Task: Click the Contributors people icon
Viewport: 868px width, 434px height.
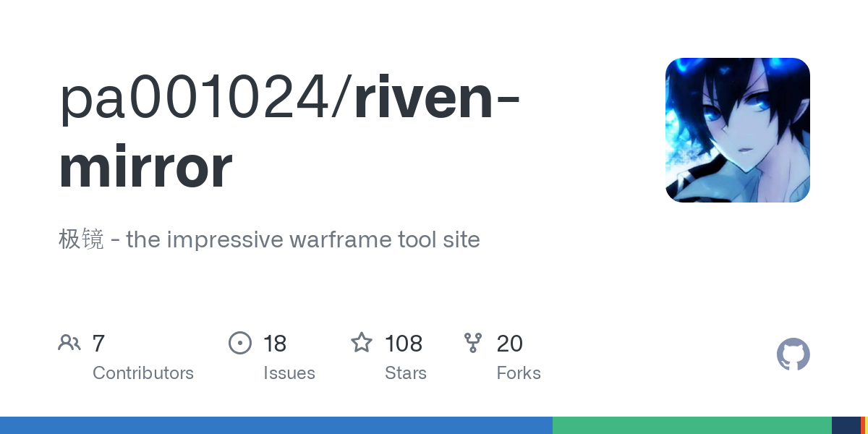Action: point(69,343)
